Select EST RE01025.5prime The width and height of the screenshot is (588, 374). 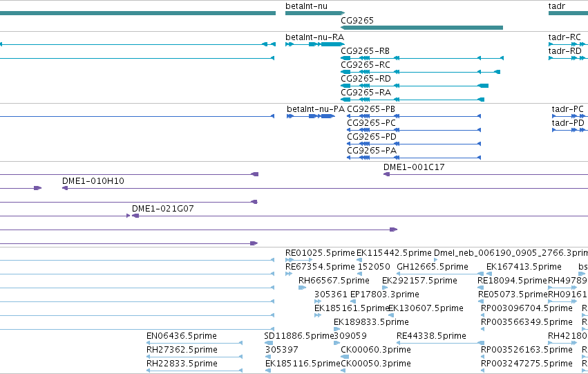point(299,260)
